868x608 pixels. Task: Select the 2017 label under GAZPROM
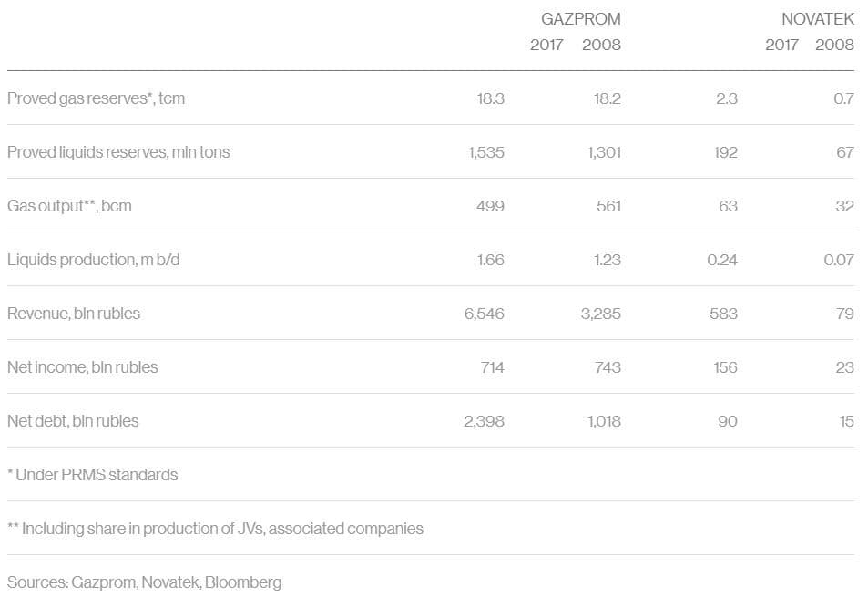pos(546,45)
